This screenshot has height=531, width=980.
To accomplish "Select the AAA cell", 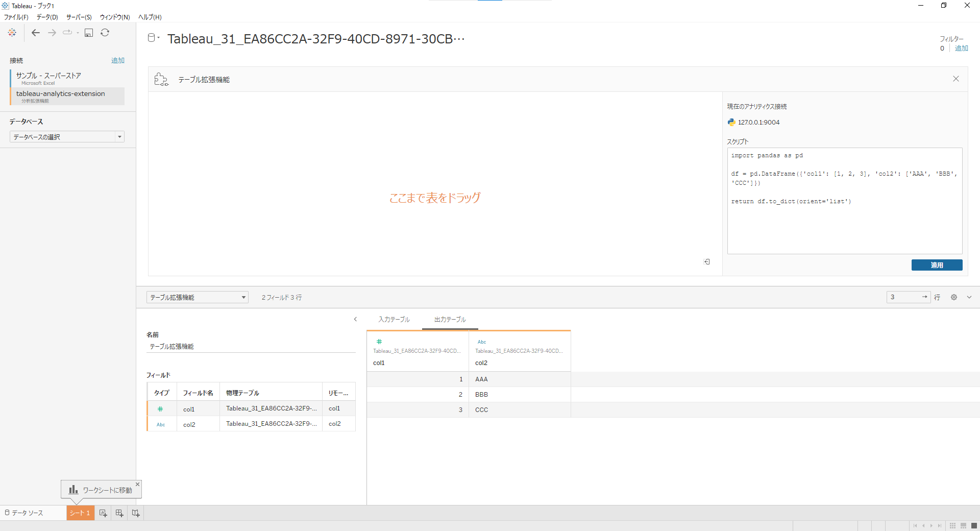I will (520, 379).
